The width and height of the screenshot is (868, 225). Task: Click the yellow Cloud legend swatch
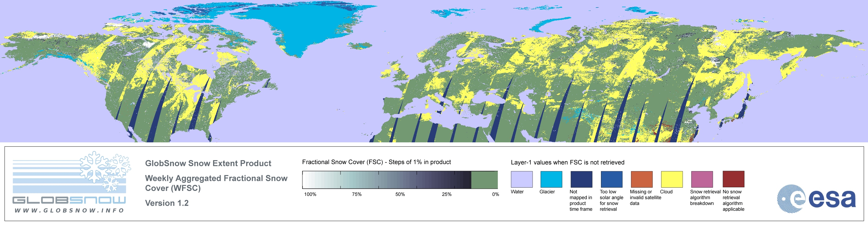[x=672, y=179]
